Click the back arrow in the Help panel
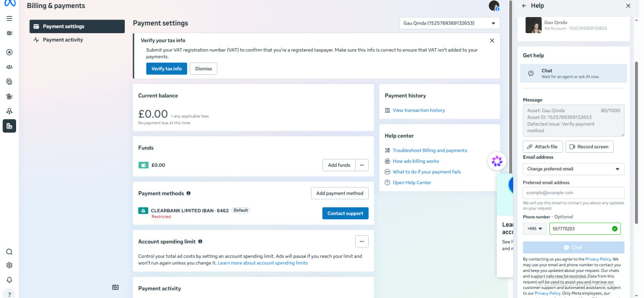644x298 pixels. click(524, 6)
